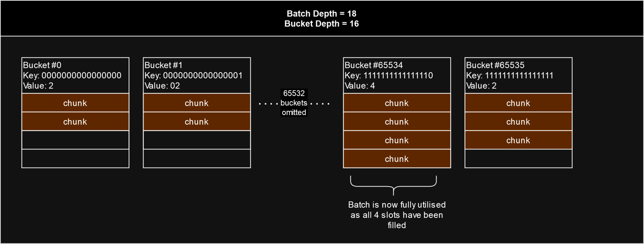Screen dimensions: 644x244
Task: Select the Bucket #1 header box
Action: [197, 75]
